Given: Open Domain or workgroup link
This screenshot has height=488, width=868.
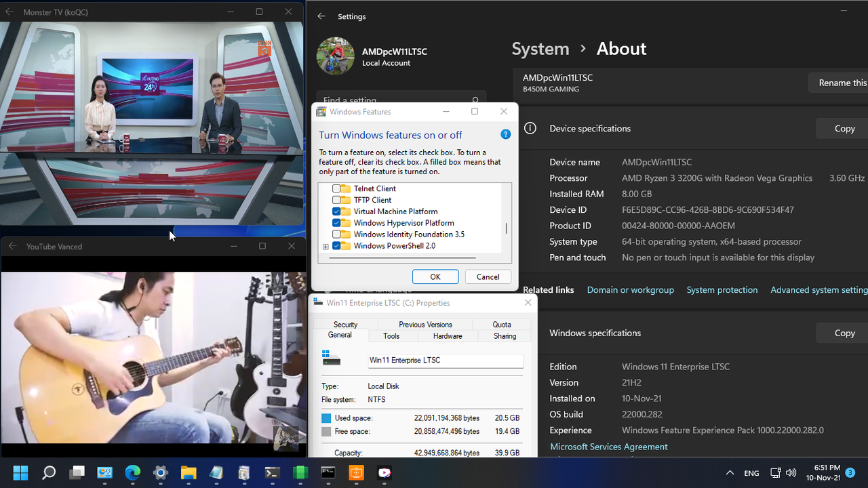Looking at the screenshot, I should (x=631, y=289).
